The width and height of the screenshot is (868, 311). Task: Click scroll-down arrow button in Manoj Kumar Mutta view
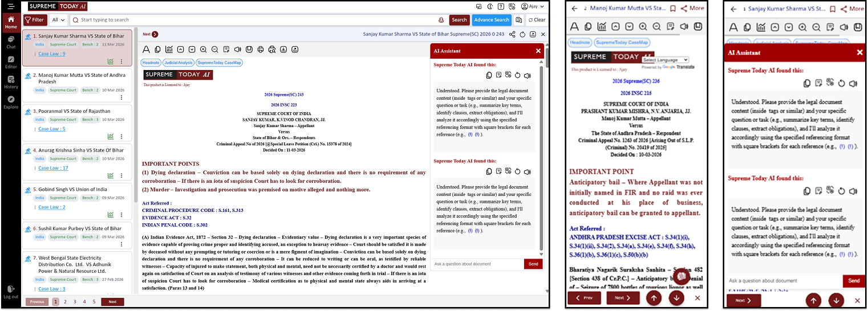point(677,298)
